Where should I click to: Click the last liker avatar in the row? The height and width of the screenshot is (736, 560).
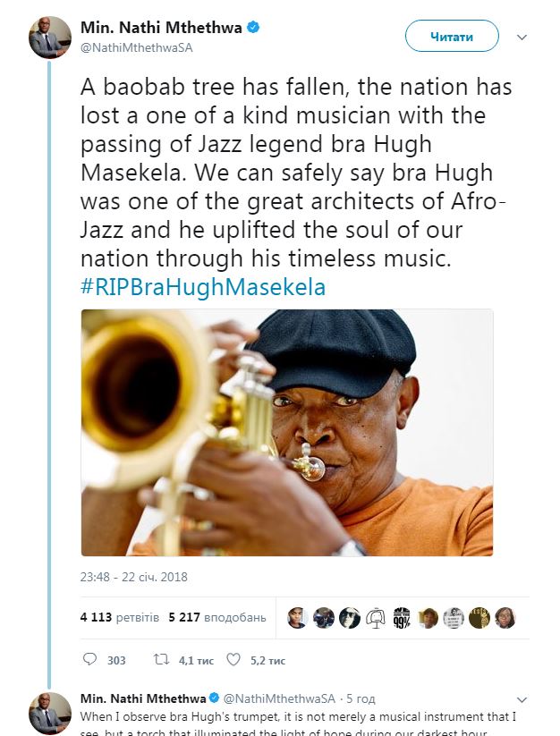505,618
